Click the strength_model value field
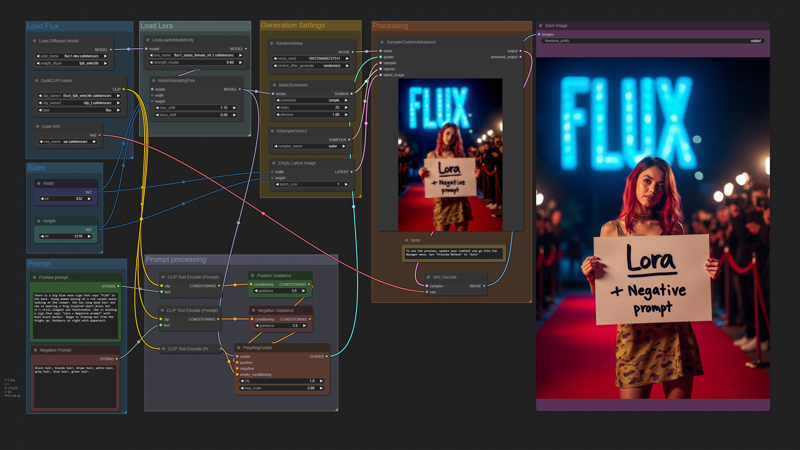Screen dimensions: 800x450 196,62
